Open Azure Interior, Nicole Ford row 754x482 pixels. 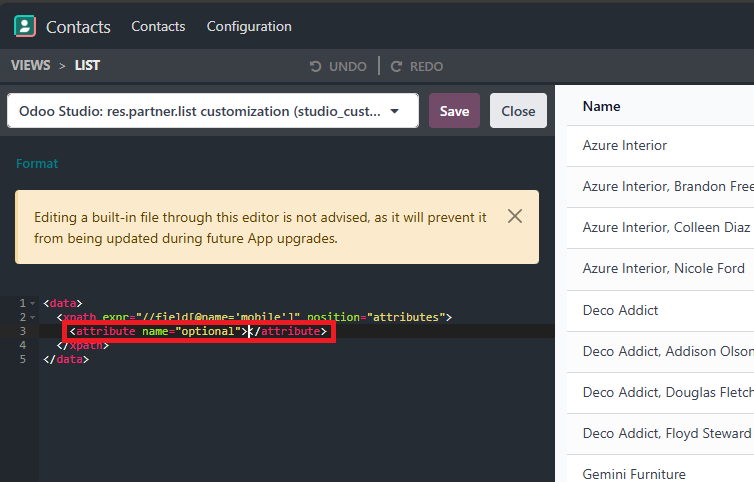pos(660,268)
